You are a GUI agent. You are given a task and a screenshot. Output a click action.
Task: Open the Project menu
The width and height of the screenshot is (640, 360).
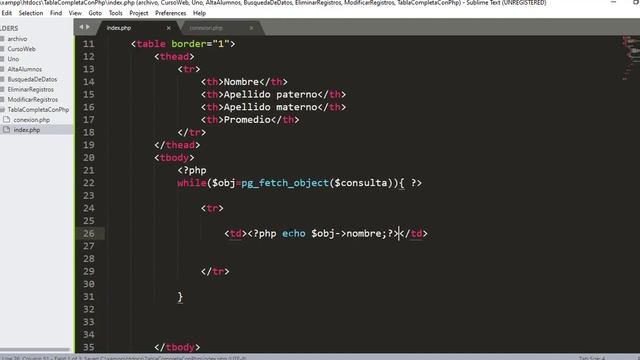139,13
